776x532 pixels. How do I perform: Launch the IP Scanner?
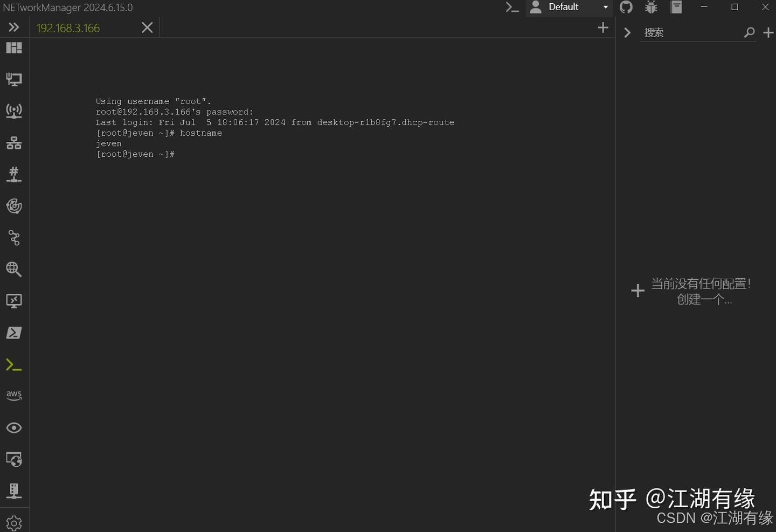[x=13, y=142]
